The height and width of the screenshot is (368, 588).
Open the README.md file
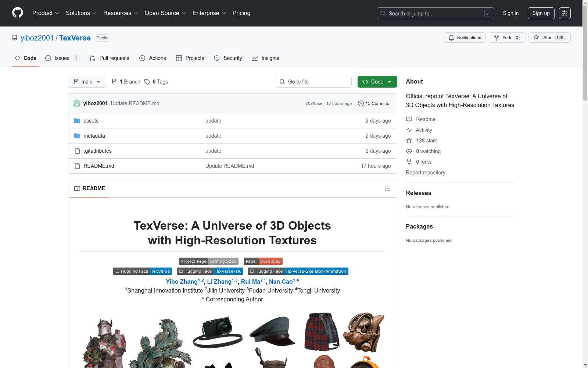(x=99, y=166)
